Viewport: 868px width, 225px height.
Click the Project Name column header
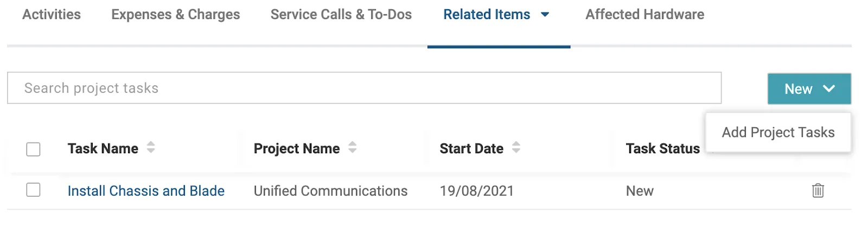[x=297, y=148]
